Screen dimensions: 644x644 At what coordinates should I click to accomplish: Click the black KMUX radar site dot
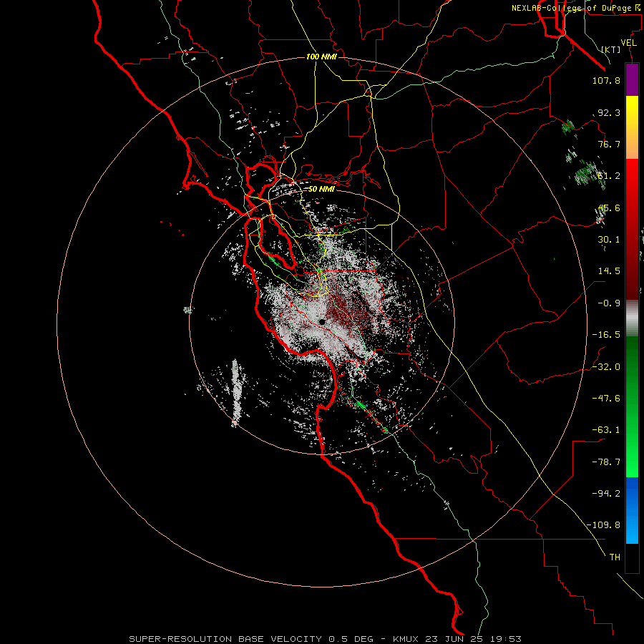[323, 323]
